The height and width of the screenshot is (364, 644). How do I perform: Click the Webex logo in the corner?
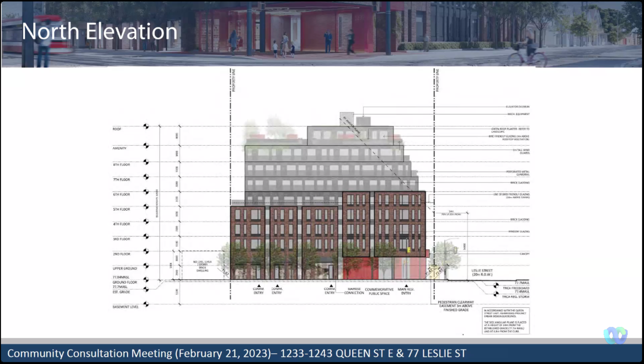point(615,335)
